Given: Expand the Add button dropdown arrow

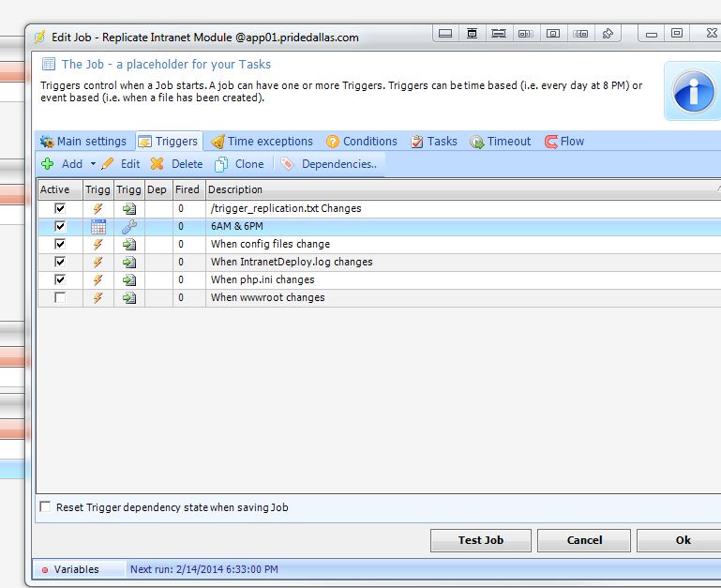Looking at the screenshot, I should [93, 164].
